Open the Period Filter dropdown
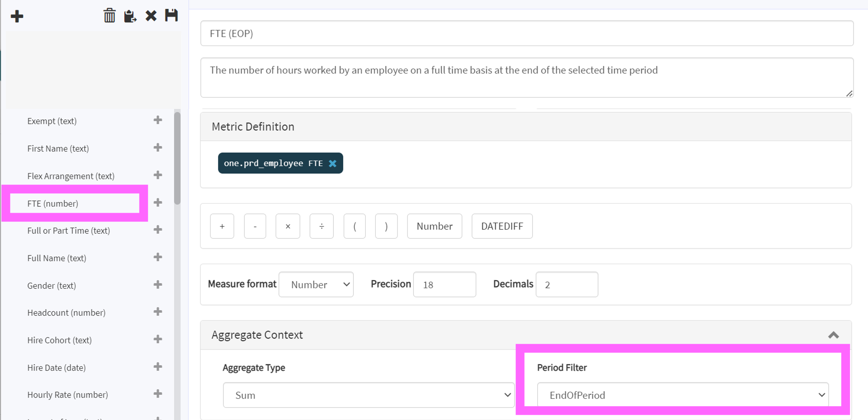Image resolution: width=868 pixels, height=420 pixels. point(683,395)
